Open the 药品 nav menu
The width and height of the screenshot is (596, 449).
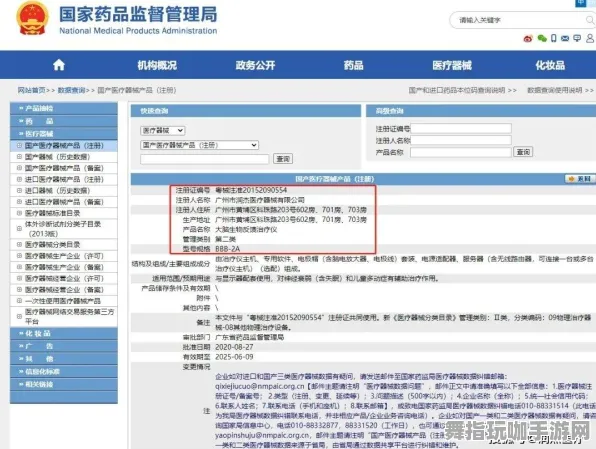coord(353,65)
